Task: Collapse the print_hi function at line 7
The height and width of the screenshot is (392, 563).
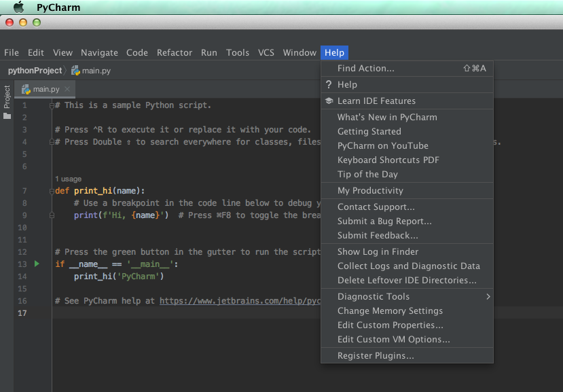Action: 52,191
